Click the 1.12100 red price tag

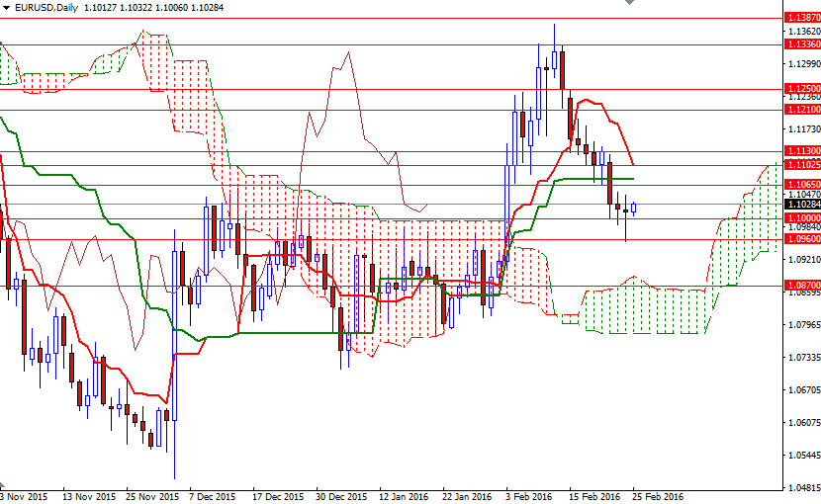803,110
